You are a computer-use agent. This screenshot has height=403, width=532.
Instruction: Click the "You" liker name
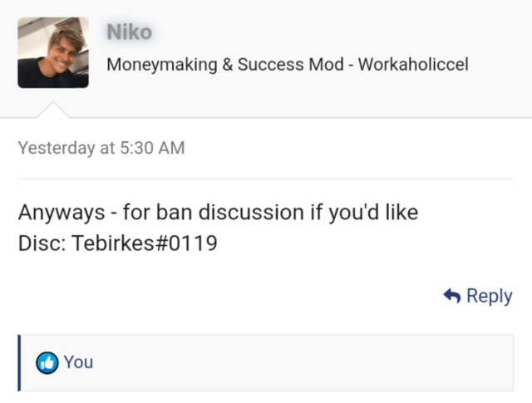(x=78, y=362)
